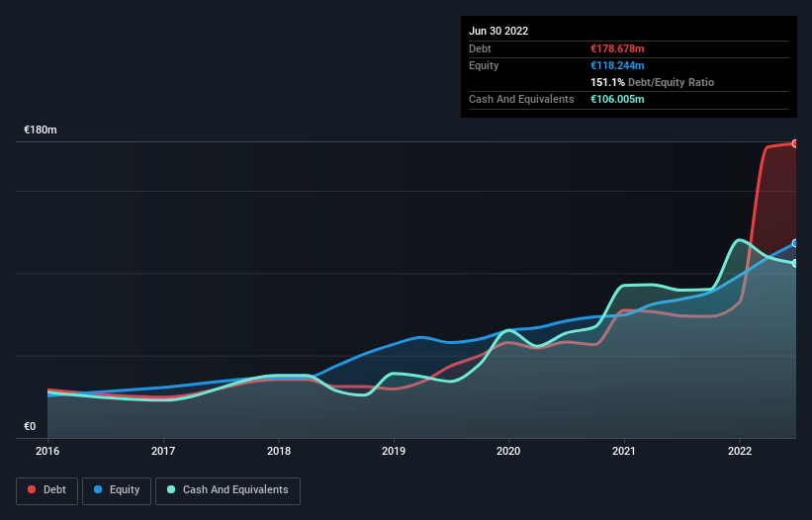Select the 2022 x-axis label
Screen dimensions: 812x520
tap(740, 451)
